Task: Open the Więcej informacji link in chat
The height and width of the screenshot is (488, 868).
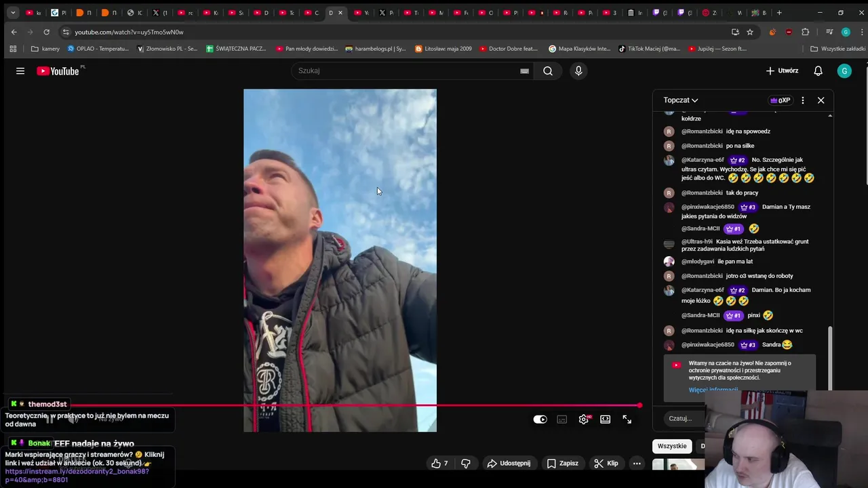Action: 713,390
